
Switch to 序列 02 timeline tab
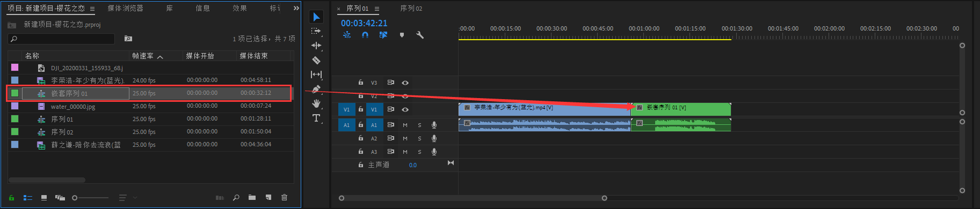(x=411, y=9)
